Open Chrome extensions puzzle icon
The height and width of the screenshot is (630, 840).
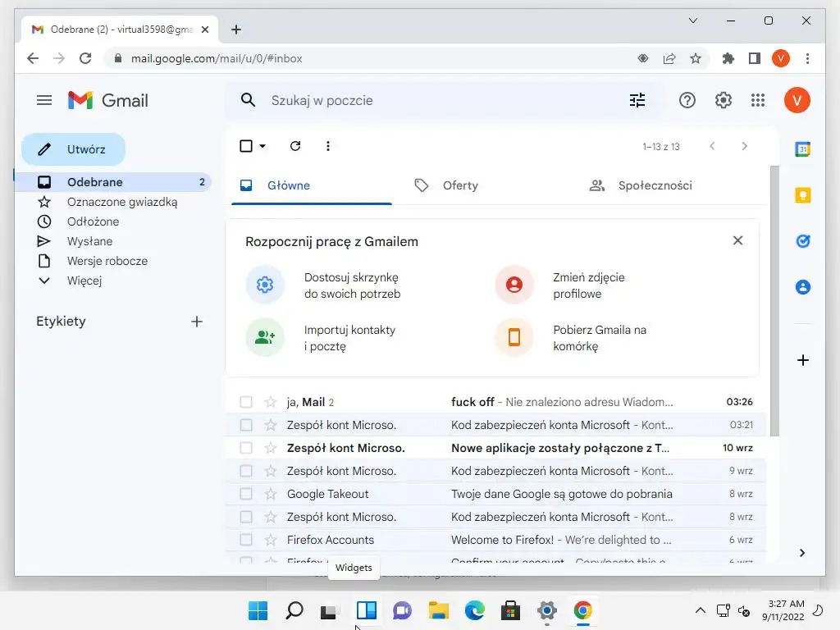tap(728, 58)
